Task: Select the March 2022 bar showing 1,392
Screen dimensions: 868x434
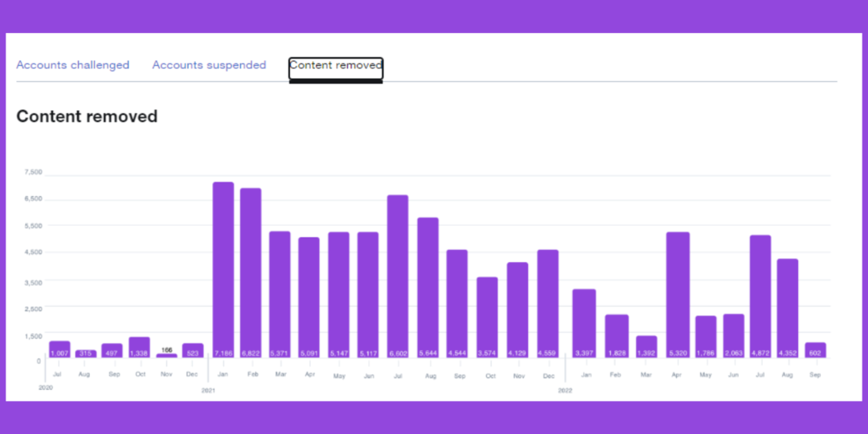Action: click(647, 346)
